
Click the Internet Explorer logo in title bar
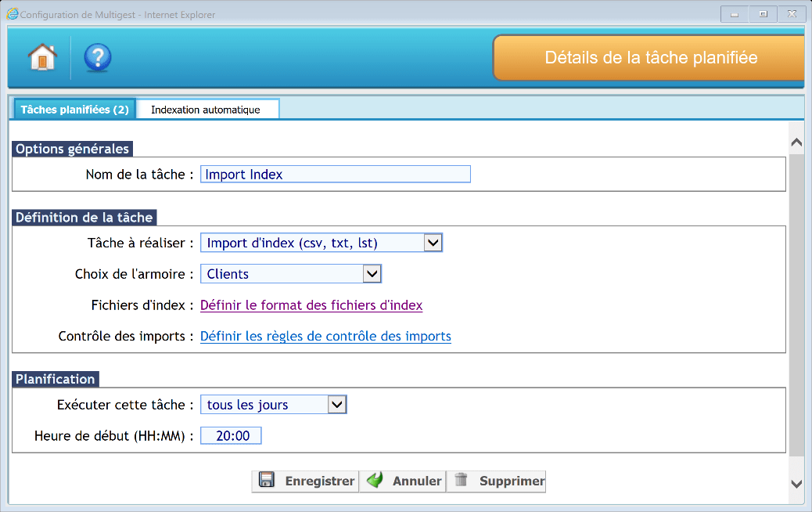click(x=13, y=13)
